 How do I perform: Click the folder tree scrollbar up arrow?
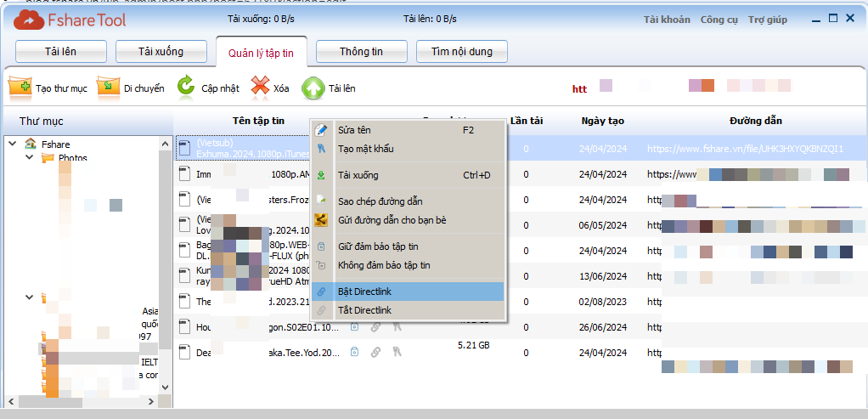tap(166, 142)
